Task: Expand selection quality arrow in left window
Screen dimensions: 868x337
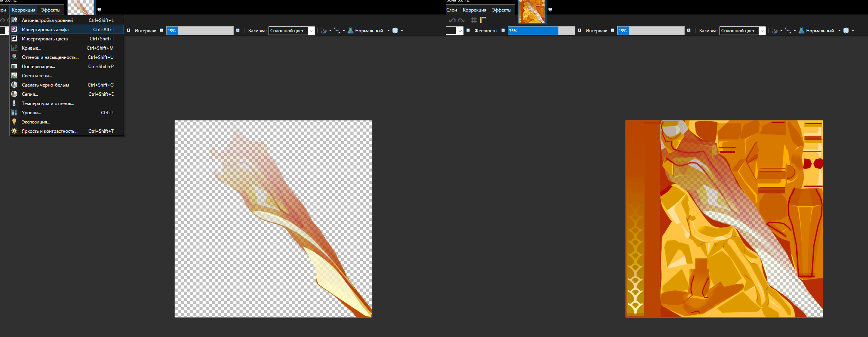Action: pyautogui.click(x=402, y=31)
